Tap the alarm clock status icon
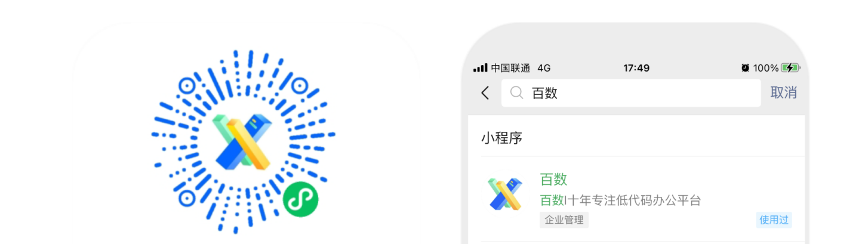This screenshot has height=244, width=868. (745, 68)
